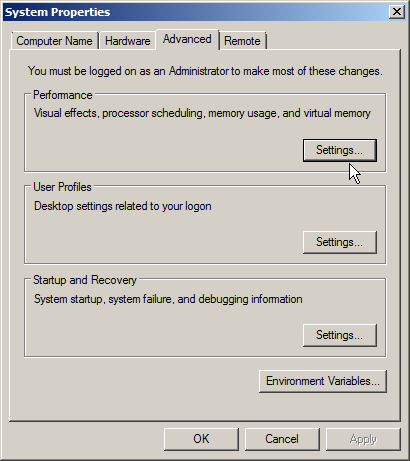410x461 pixels.
Task: Click the Desktop settings description text
Action: [x=123, y=206]
